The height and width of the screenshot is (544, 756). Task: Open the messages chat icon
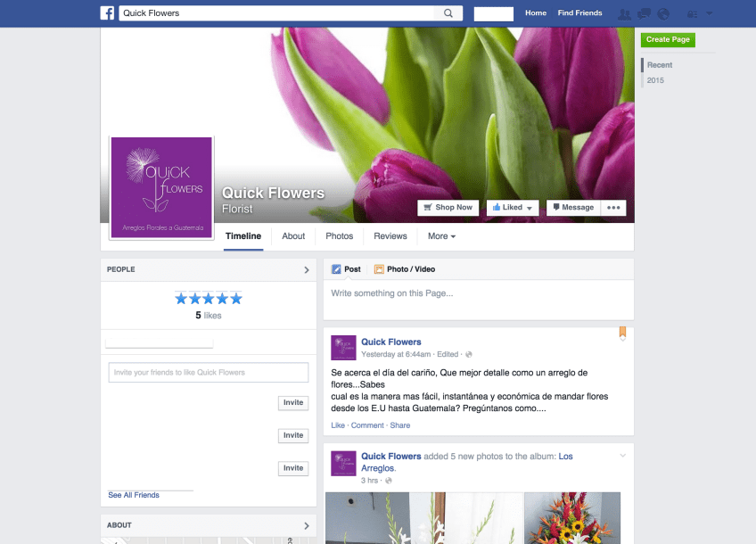click(x=644, y=13)
